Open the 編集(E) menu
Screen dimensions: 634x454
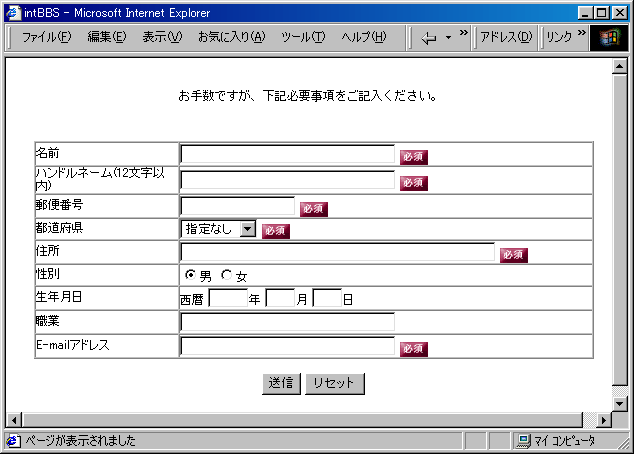(107, 37)
